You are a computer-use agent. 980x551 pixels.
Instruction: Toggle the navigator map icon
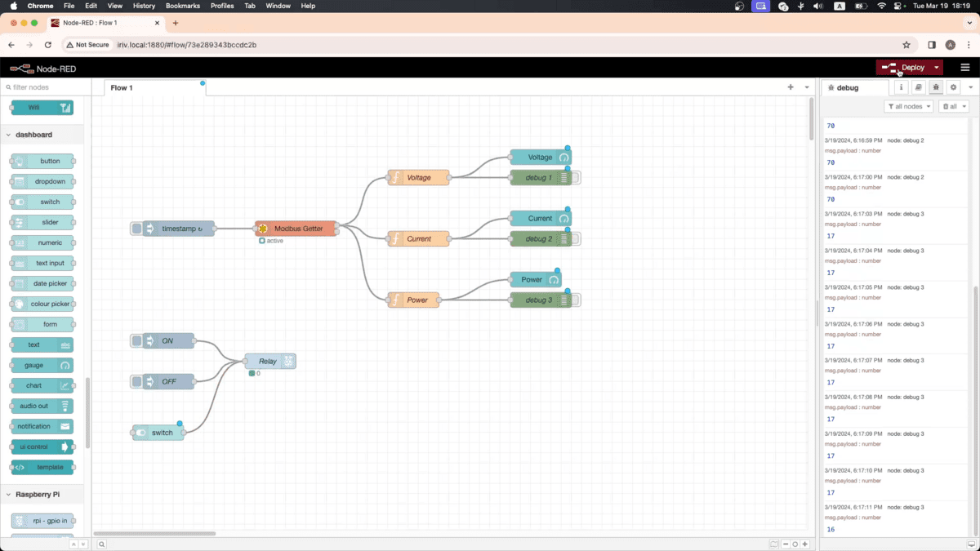[773, 544]
